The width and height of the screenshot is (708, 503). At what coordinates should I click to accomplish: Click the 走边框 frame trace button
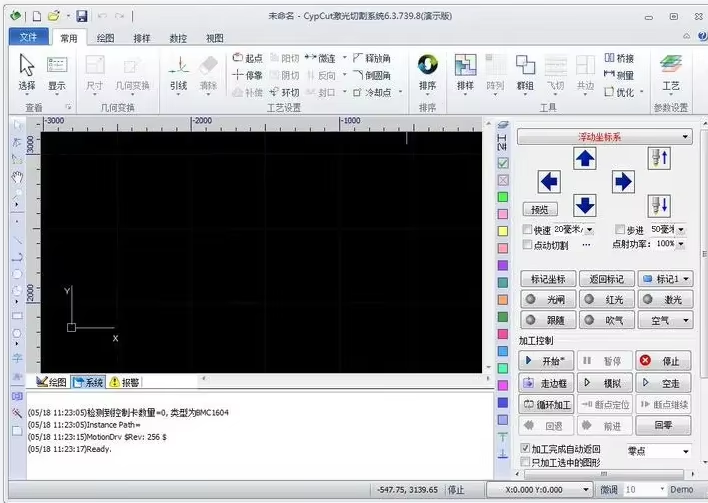point(546,383)
